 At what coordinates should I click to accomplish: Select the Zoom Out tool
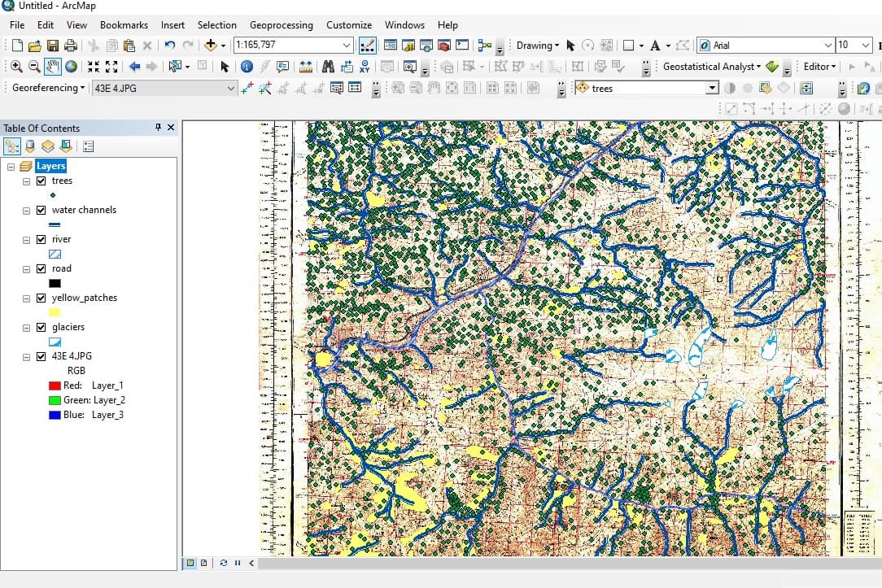pyautogui.click(x=34, y=67)
